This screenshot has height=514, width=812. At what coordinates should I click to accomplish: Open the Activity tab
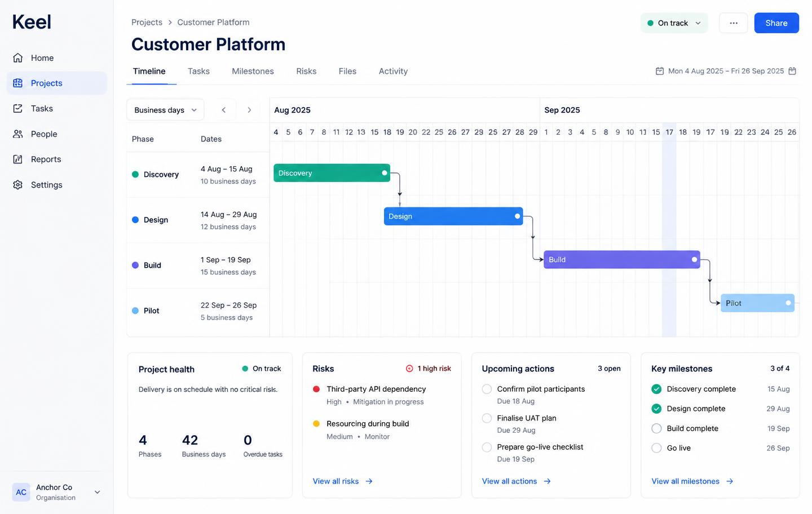(x=393, y=71)
